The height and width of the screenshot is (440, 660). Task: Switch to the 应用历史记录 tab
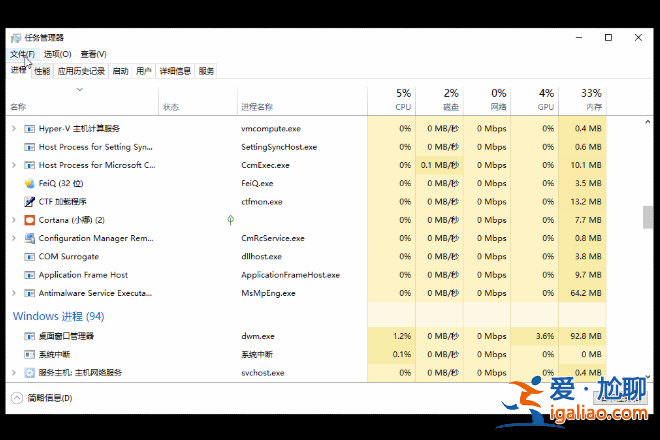tap(81, 71)
